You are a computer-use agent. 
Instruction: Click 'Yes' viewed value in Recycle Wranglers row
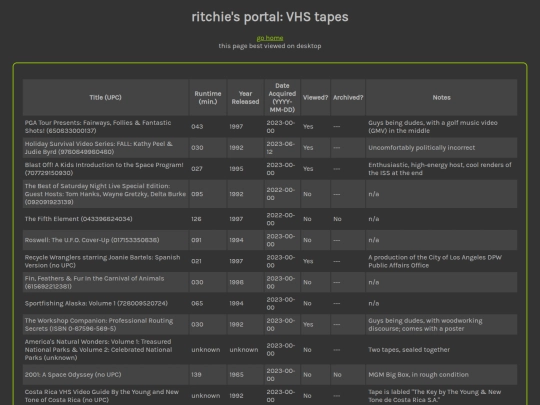[308, 261]
